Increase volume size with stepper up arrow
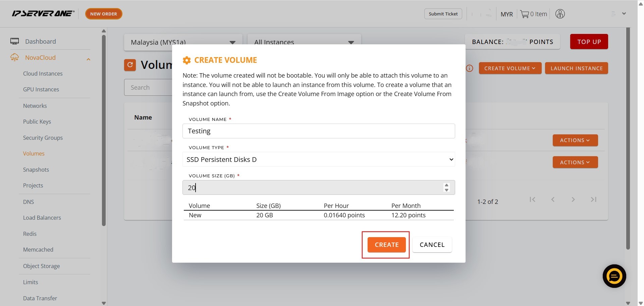Screen dimensions: 644x306 click(446, 185)
